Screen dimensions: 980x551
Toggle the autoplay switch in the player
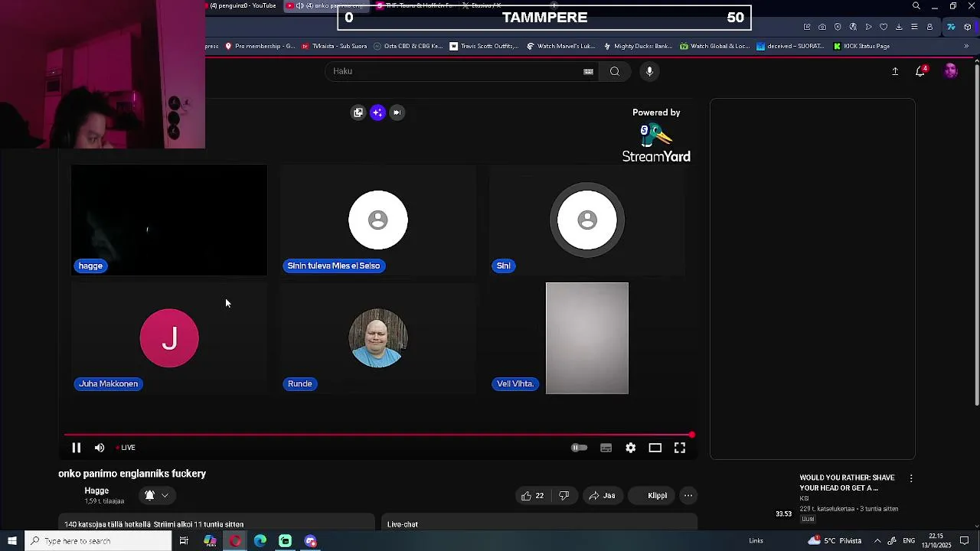[580, 448]
